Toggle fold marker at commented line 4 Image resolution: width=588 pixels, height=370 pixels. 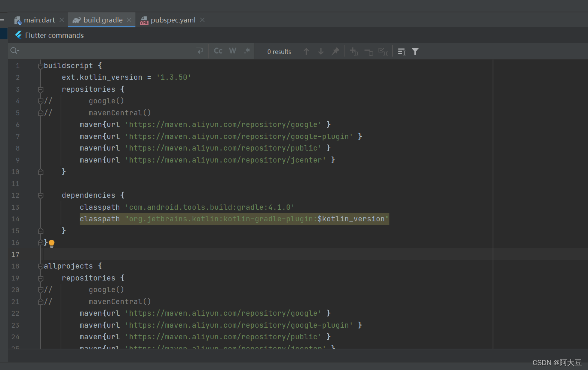click(40, 101)
